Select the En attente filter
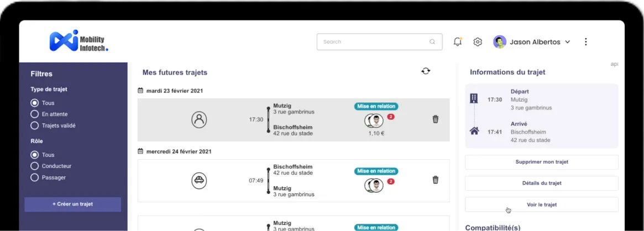644x231 pixels. click(x=34, y=114)
